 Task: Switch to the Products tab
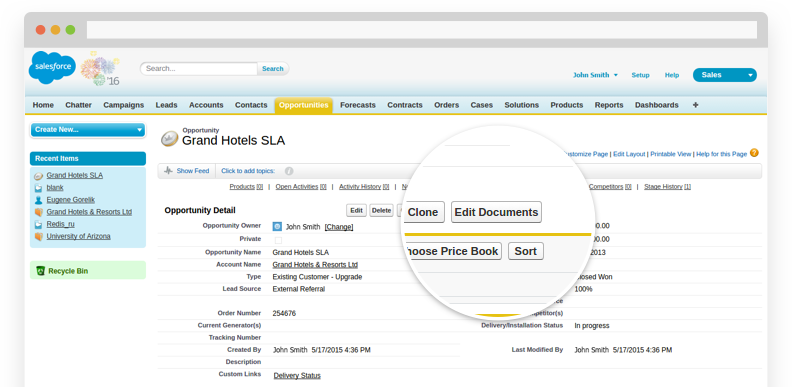(x=567, y=105)
